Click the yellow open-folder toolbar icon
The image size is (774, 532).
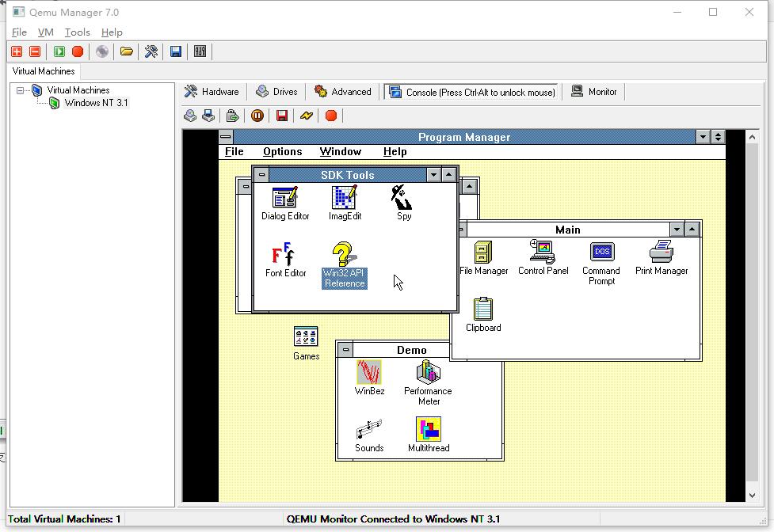pos(127,51)
